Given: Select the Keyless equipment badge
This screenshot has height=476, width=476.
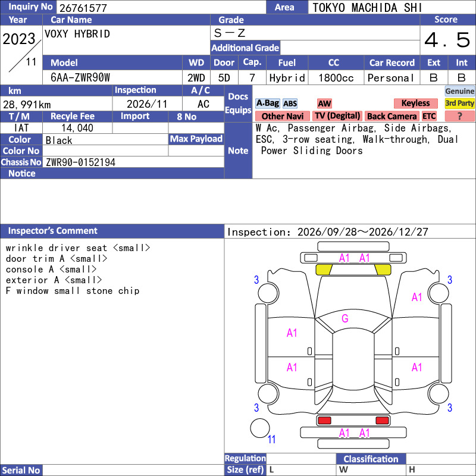Looking at the screenshot, I should pyautogui.click(x=415, y=104).
